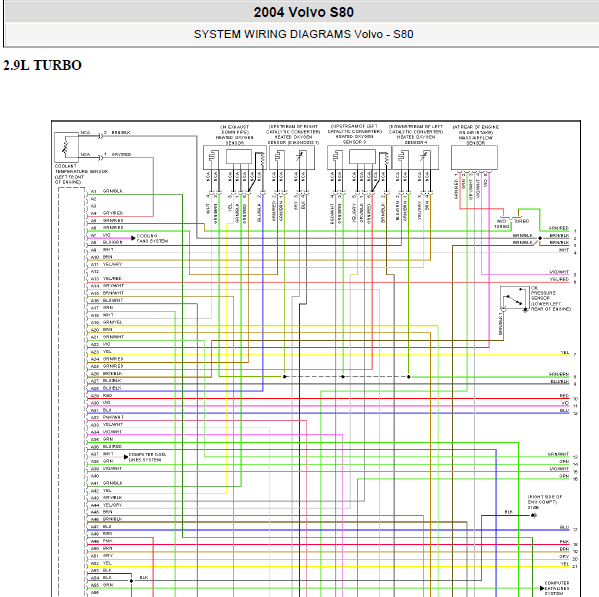Click "VIO/WHT" label at right connector 5
Image resolution: width=599 pixels, height=597 pixels.
(x=559, y=272)
